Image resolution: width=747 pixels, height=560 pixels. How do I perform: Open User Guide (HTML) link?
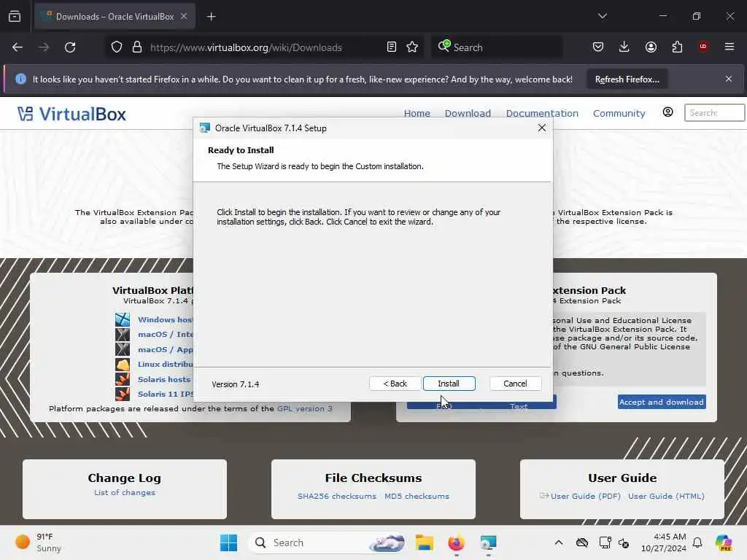pos(666,496)
